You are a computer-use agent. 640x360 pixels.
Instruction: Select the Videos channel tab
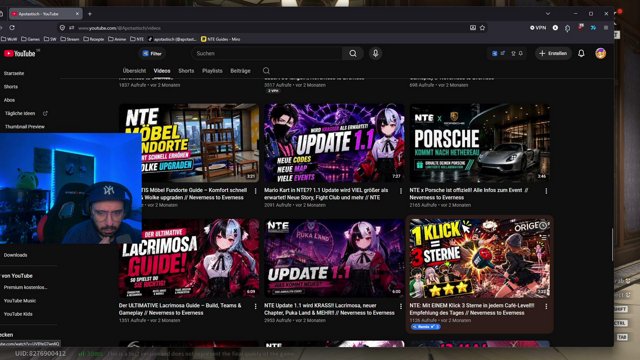(x=162, y=71)
